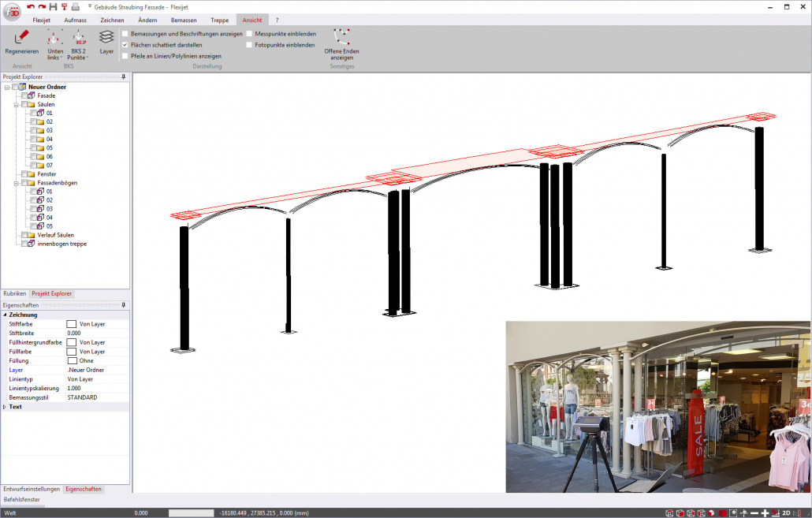Uncheck Flächen schattiert darstellen
Screen dimensions: 812x518
125,45
